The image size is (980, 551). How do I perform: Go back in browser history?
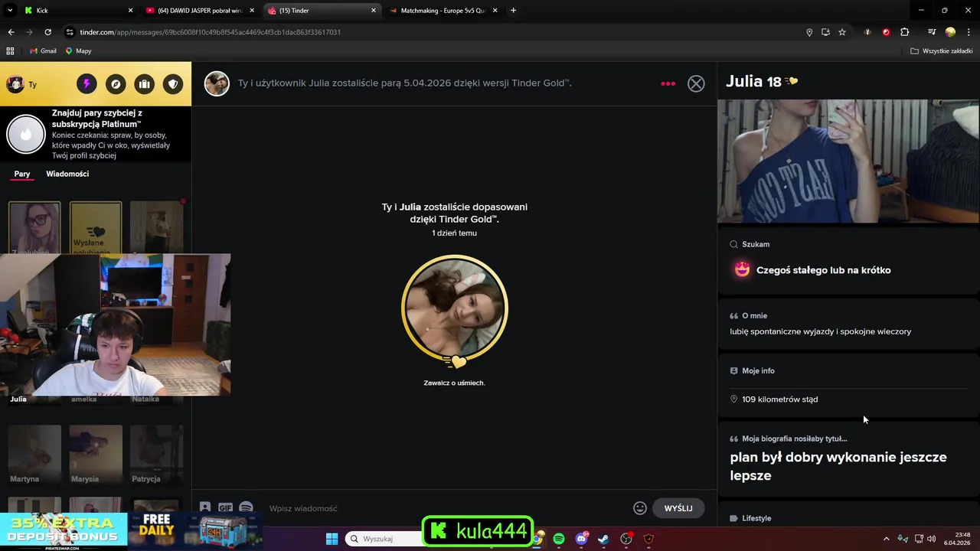coord(11,32)
